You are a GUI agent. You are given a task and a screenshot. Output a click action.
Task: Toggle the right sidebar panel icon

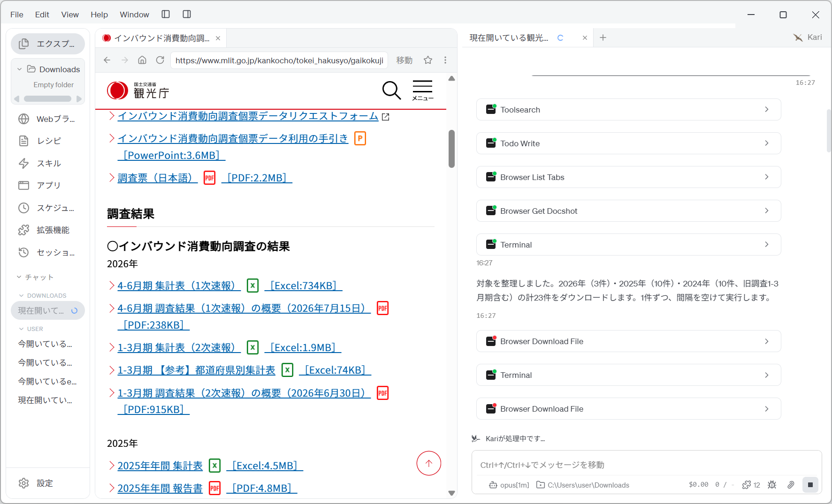coord(187,14)
